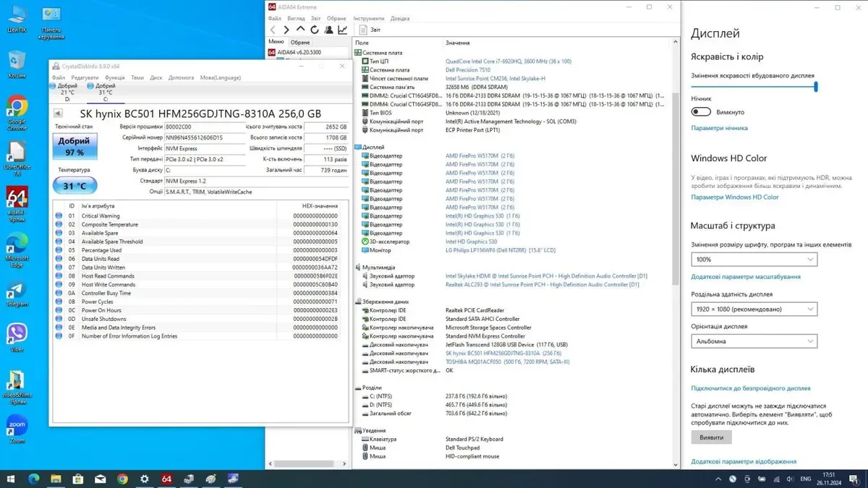Open the display resolution 1920 × 1080 dropdown
The width and height of the screenshot is (868, 488).
[754, 309]
